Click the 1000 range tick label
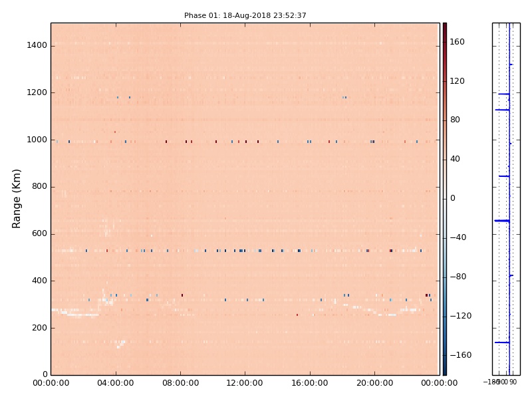Image resolution: width=532 pixels, height=399 pixels. (37, 140)
